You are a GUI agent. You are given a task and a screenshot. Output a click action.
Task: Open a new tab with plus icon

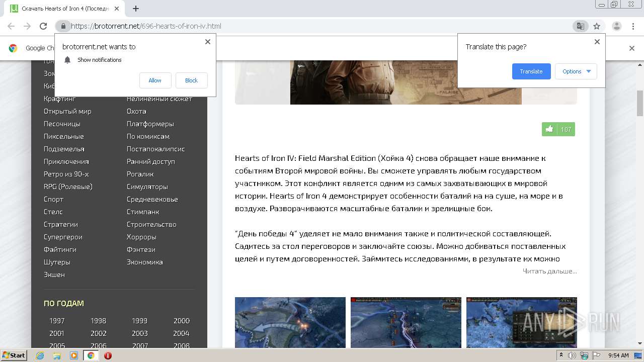pos(136,9)
